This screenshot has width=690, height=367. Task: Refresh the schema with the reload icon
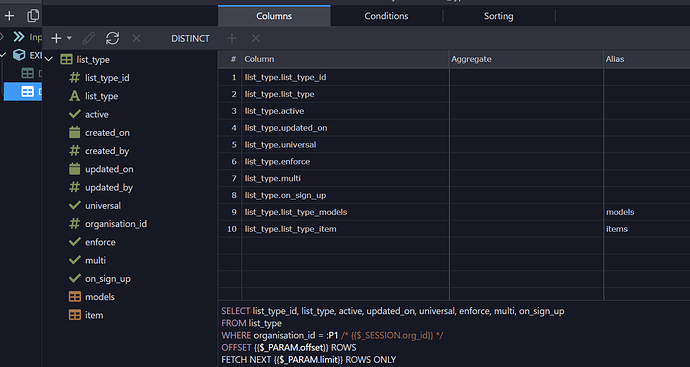(x=113, y=38)
